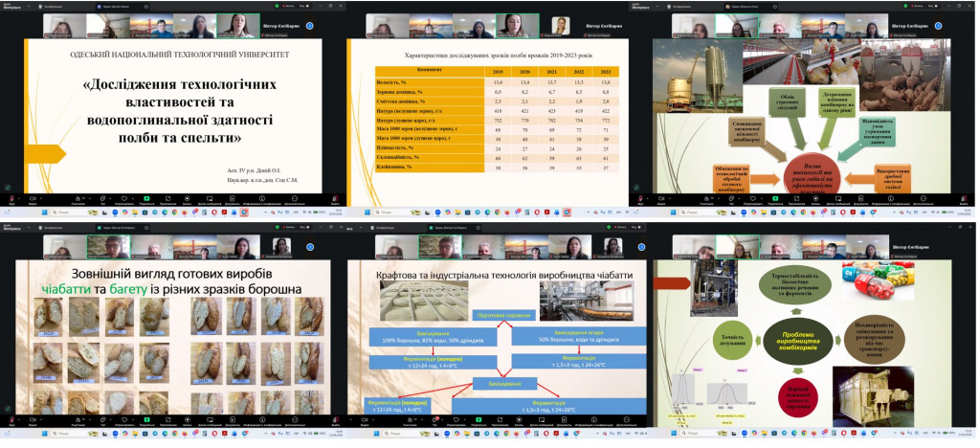The image size is (980, 448).
Task: Toggle microphone mute in title-slide Zoom window
Action: point(11,200)
